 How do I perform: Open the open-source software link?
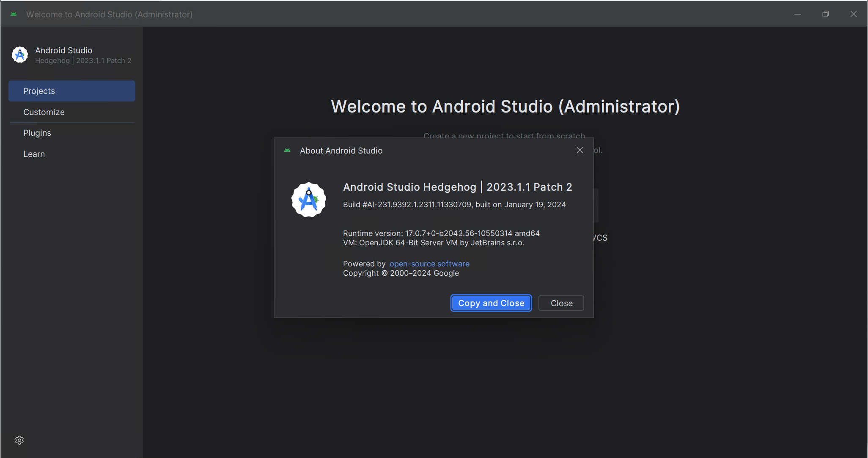click(429, 264)
